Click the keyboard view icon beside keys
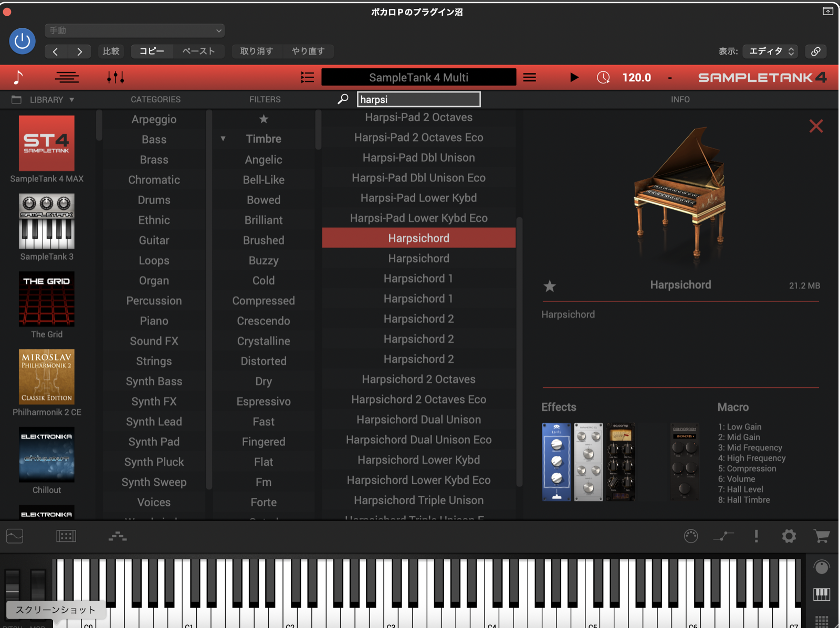840x628 pixels. coord(822,594)
